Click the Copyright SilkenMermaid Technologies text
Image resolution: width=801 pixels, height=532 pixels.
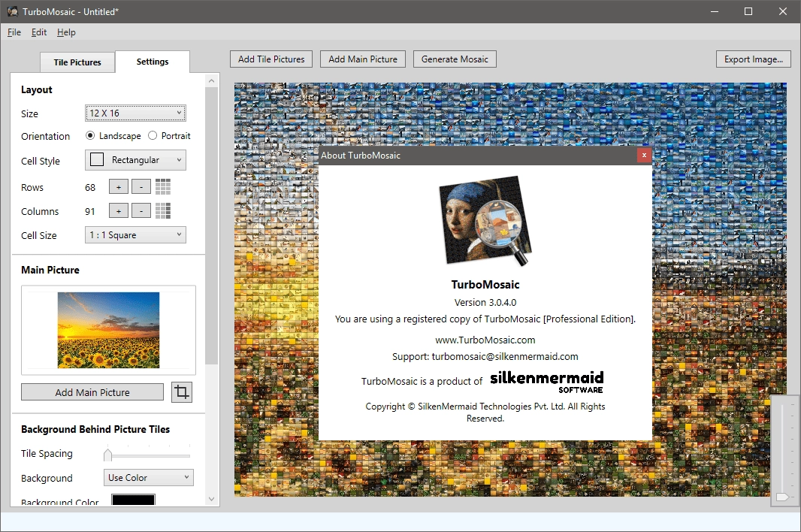[485, 412]
